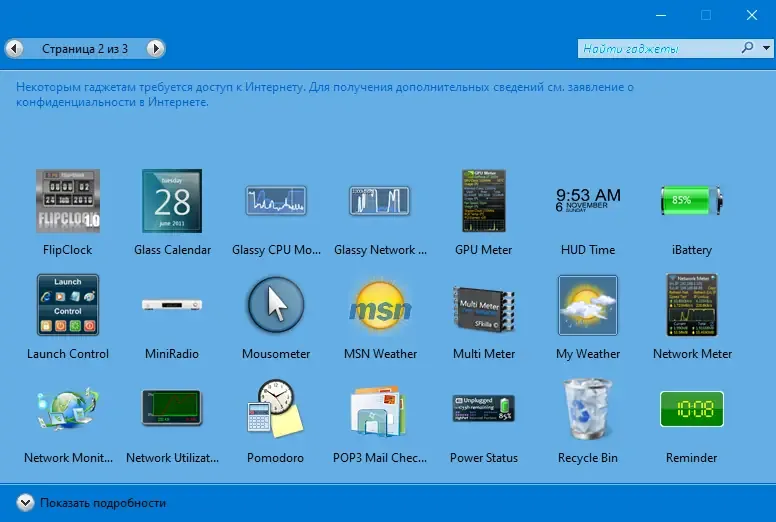Click the 'Recycle Bin' label text
776x522 pixels.
587,458
